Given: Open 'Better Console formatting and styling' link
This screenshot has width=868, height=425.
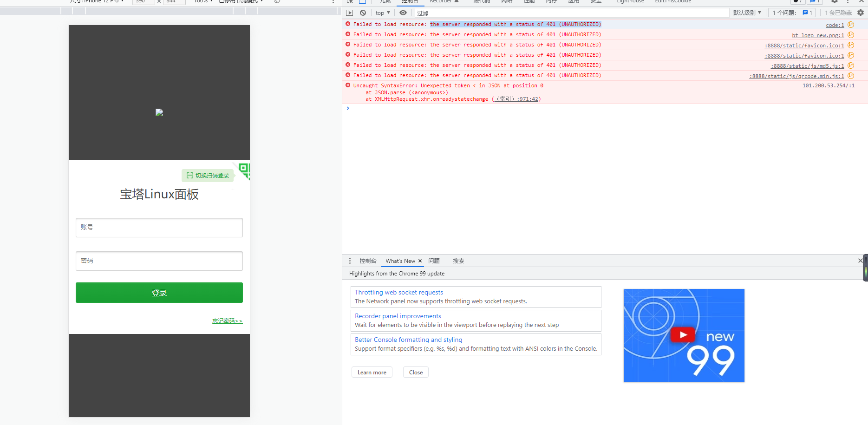Looking at the screenshot, I should click(409, 340).
